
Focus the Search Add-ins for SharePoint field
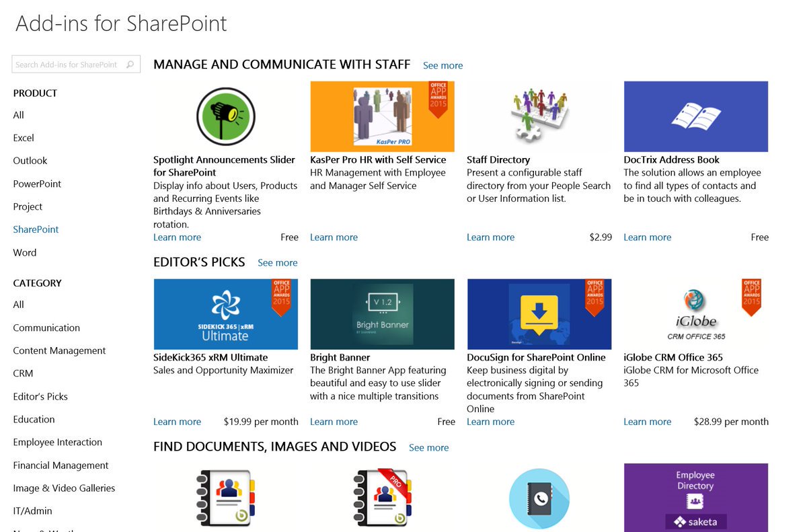pyautogui.click(x=76, y=65)
